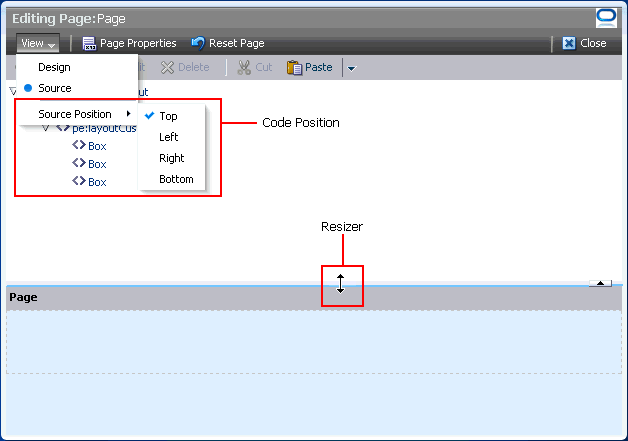Click the second Box tag icon
The height and width of the screenshot is (441, 628).
click(79, 163)
